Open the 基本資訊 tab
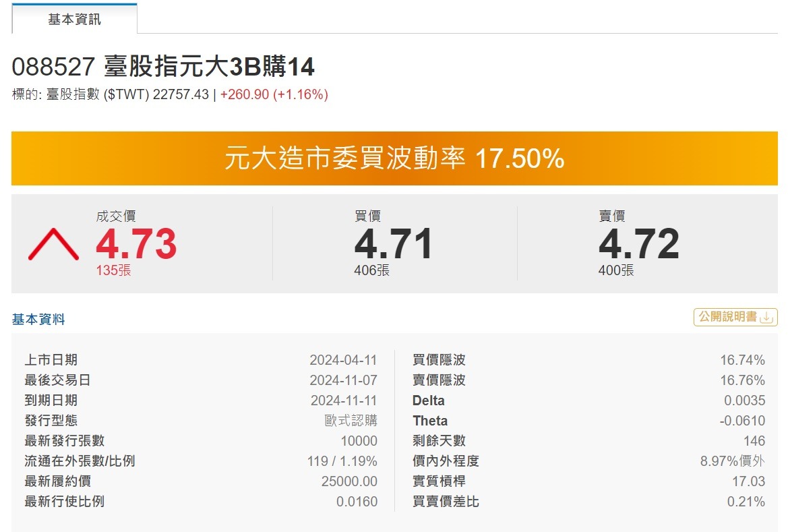The height and width of the screenshot is (532, 788). [74, 19]
